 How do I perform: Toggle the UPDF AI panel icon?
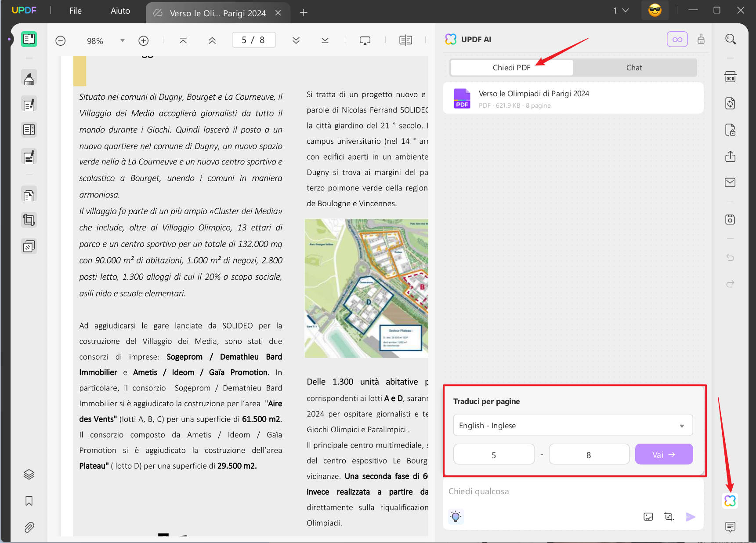(x=730, y=500)
